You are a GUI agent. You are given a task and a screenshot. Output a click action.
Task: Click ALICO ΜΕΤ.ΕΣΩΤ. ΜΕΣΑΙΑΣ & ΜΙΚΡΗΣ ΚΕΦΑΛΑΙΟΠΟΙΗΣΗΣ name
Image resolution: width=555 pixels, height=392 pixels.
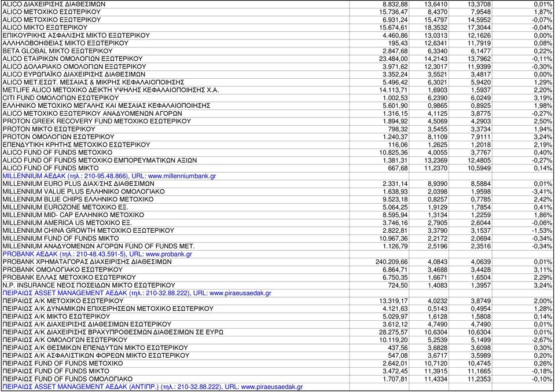pos(93,82)
